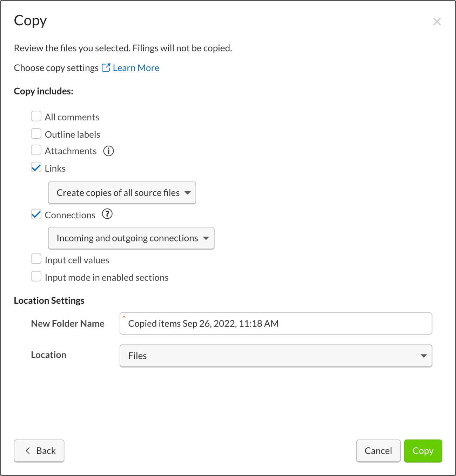Open the source files copy dropdown
The width and height of the screenshot is (456, 476).
[x=122, y=193]
